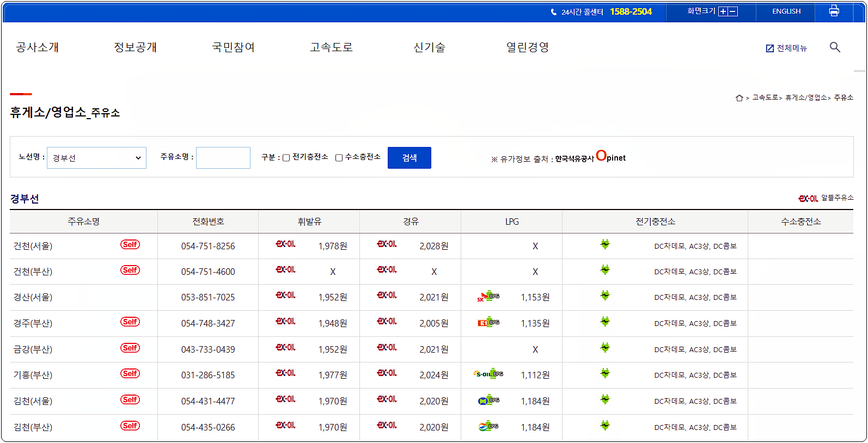Open the 노선명 route dropdown
The width and height of the screenshot is (868, 443).
[96, 158]
